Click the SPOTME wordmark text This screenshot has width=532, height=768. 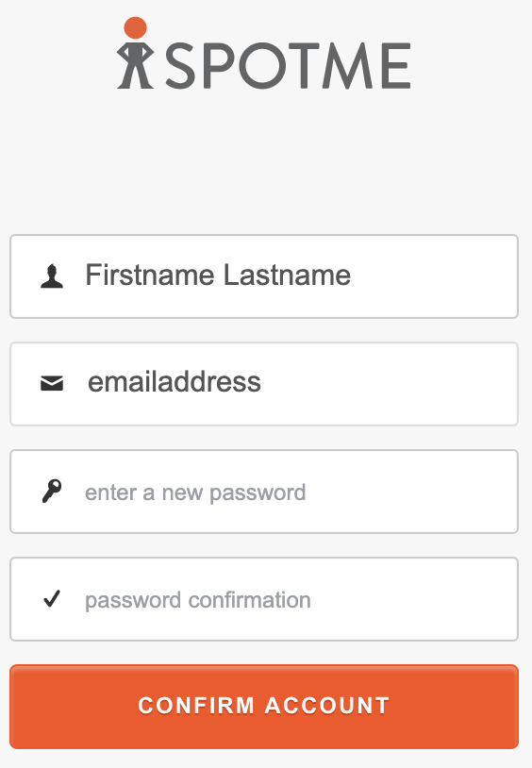pyautogui.click(x=288, y=66)
